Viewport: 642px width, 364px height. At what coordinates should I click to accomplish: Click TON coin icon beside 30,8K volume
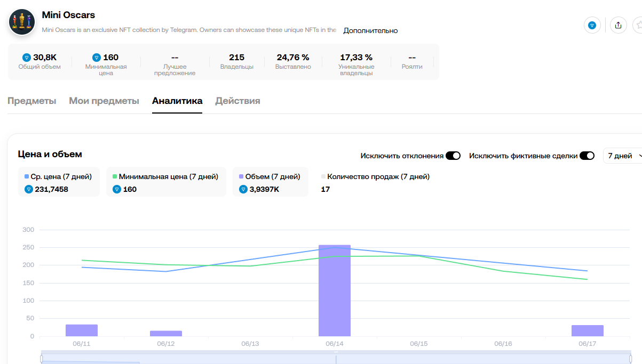[x=27, y=58]
